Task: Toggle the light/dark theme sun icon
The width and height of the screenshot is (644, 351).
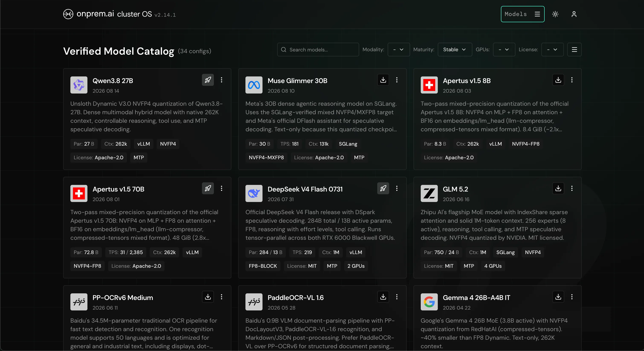Action: (x=555, y=14)
